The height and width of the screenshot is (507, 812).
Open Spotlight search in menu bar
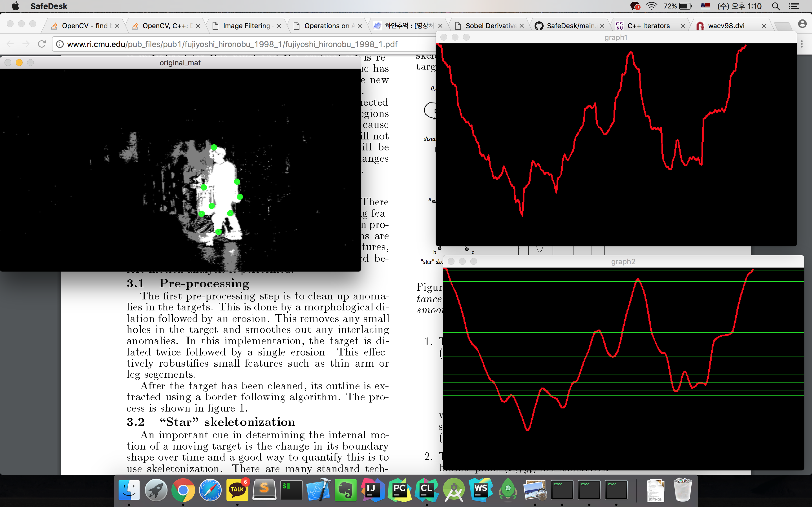tap(775, 6)
